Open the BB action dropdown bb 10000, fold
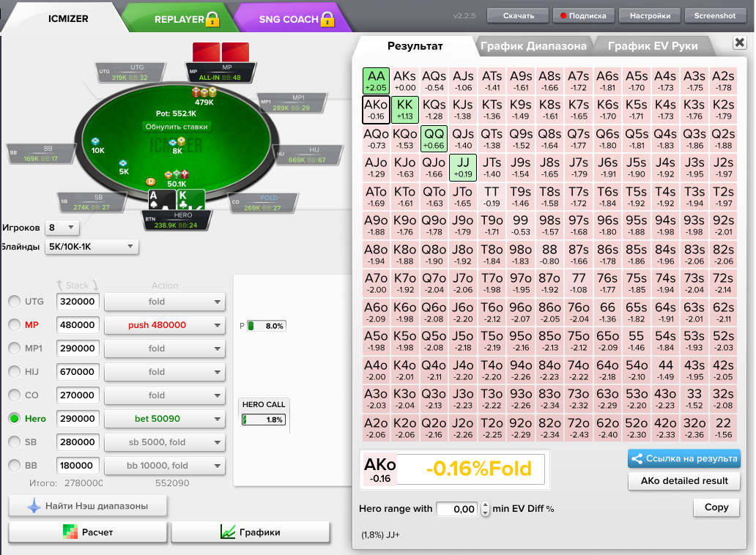This screenshot has height=555, width=756. pos(165,465)
